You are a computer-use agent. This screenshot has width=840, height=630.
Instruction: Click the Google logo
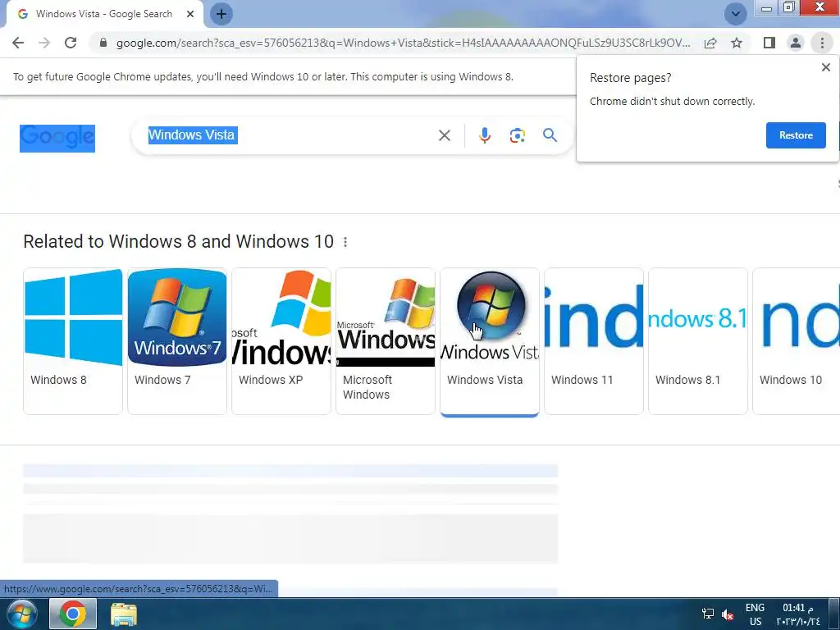57,138
